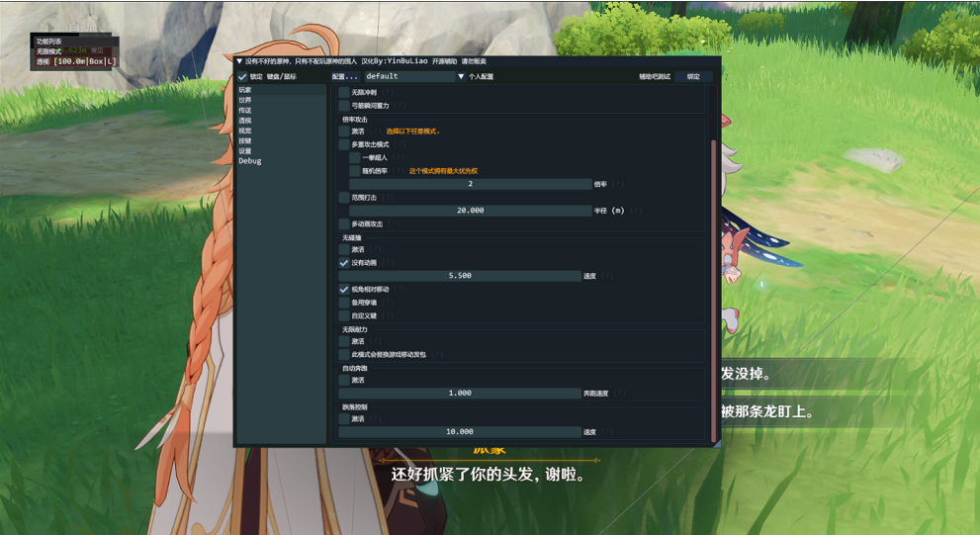Enable the 自定义键 checkbox

344,315
